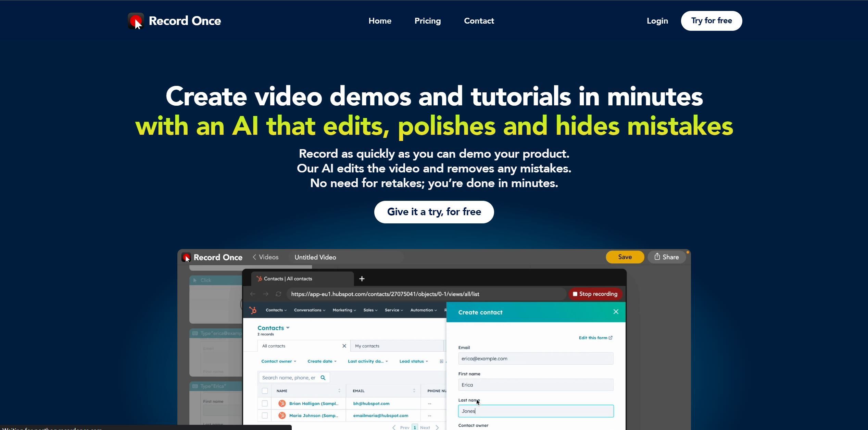
Task: Expand the Marketing menu in HubSpot
Action: coord(344,310)
